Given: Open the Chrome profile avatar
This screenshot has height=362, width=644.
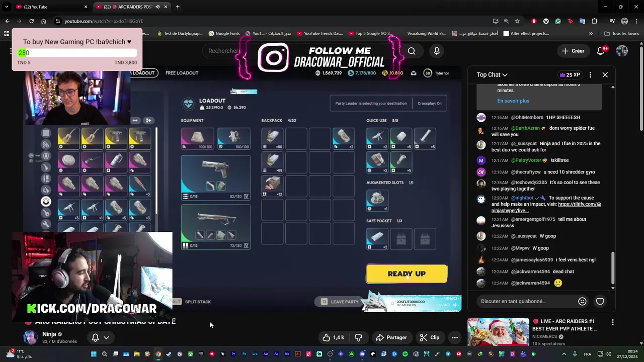Looking at the screenshot, I should tap(624, 21).
